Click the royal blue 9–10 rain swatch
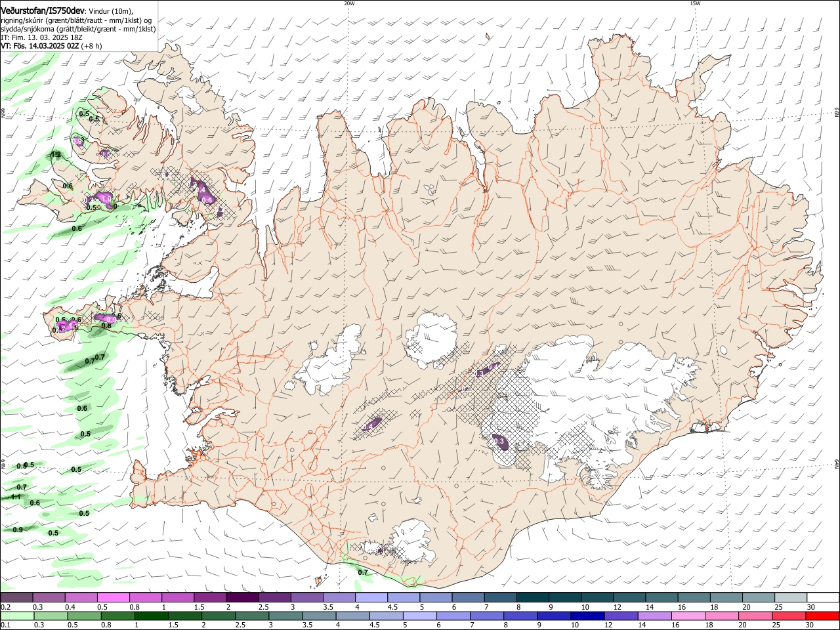 click(x=554, y=616)
